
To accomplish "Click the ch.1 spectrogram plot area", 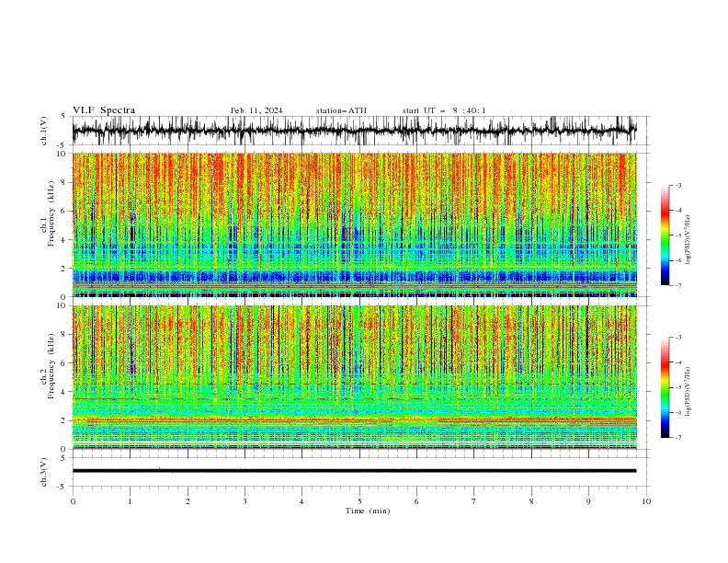I will point(354,224).
